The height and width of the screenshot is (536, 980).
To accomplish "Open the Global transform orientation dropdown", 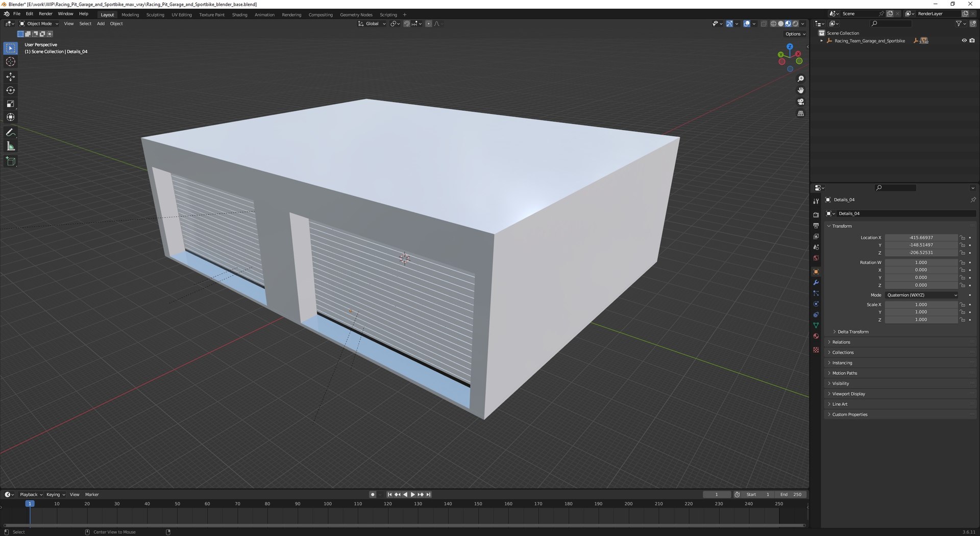I will coord(372,24).
